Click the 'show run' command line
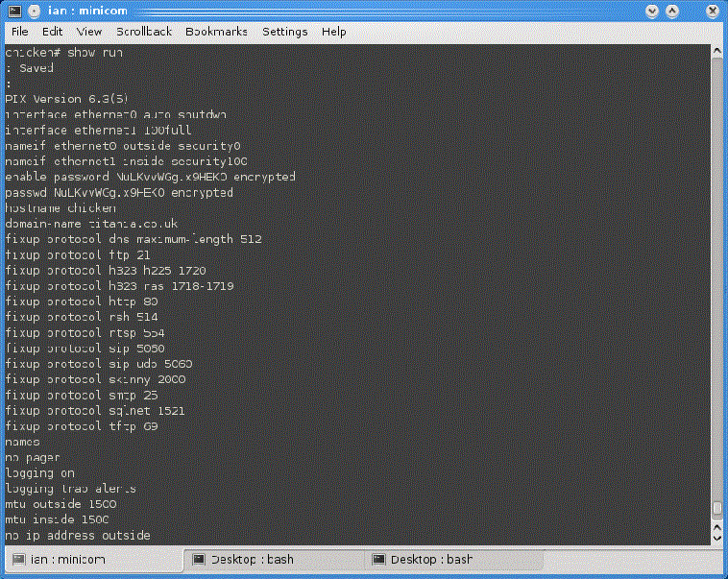 [x=64, y=53]
